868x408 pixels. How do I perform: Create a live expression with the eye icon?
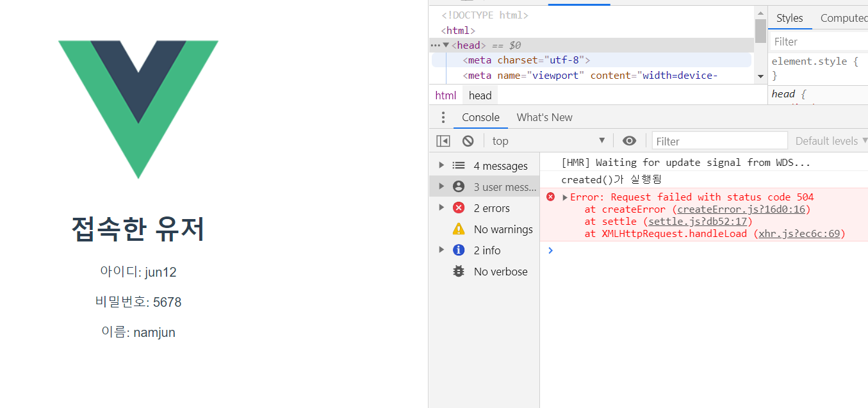coord(630,141)
